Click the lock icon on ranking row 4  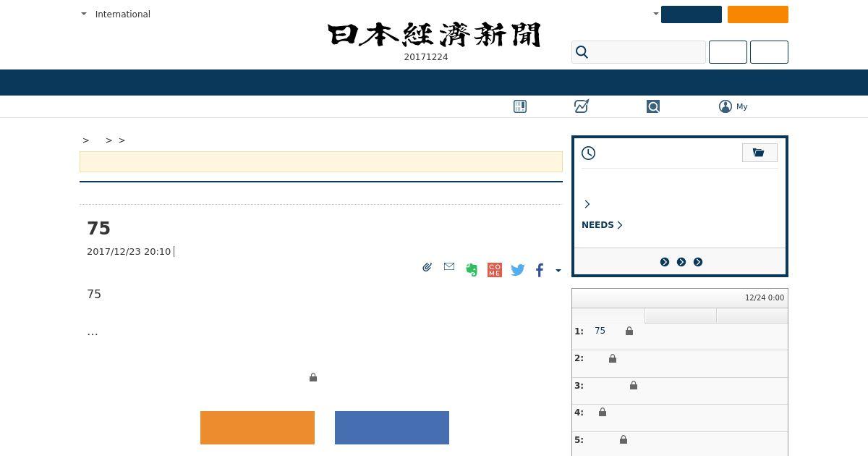(x=603, y=412)
